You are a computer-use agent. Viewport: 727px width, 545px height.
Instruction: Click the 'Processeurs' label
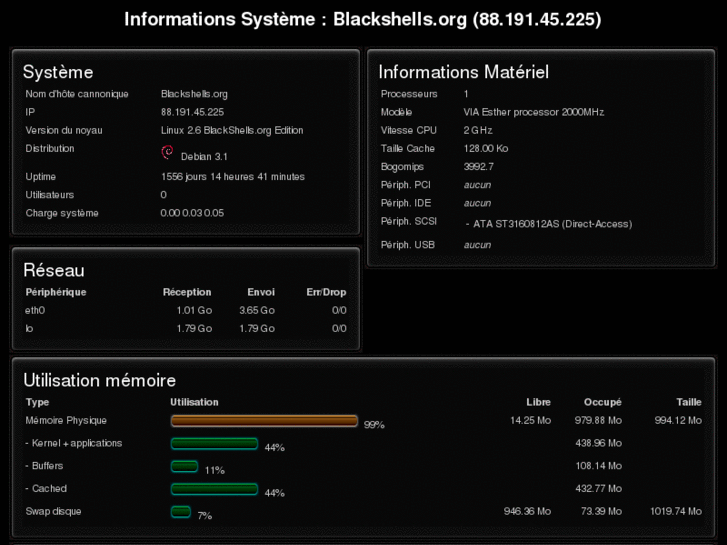[x=409, y=94]
